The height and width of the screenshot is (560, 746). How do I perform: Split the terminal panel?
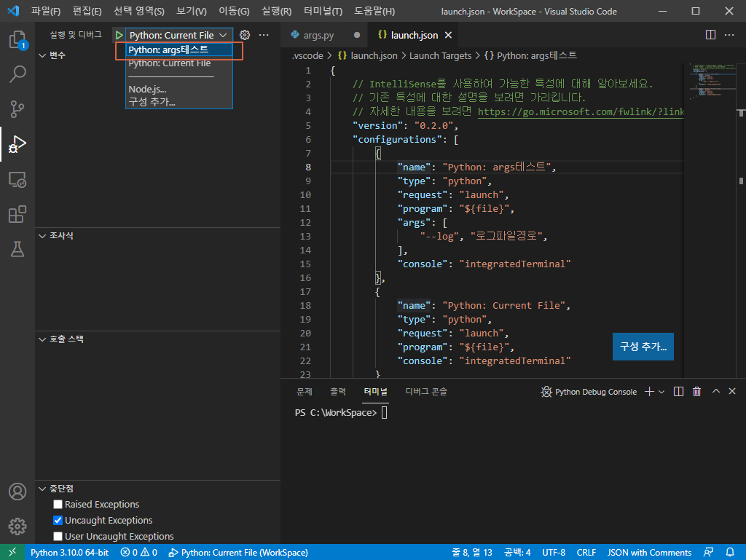click(678, 392)
